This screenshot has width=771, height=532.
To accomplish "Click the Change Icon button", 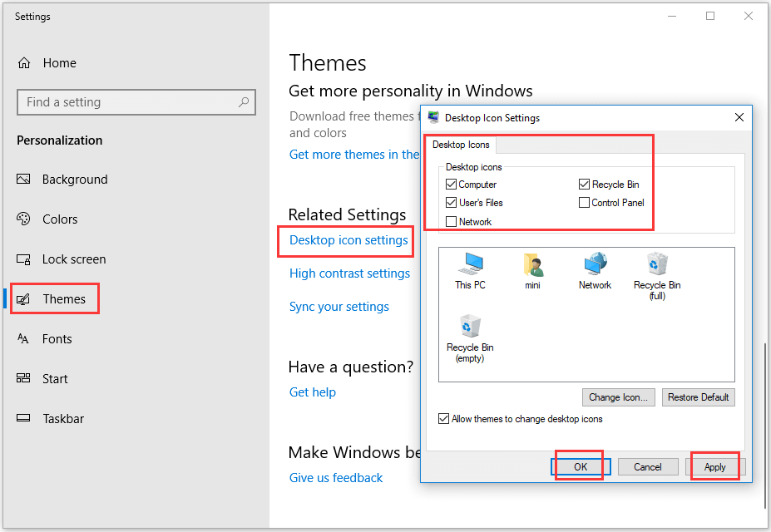I will pos(618,397).
